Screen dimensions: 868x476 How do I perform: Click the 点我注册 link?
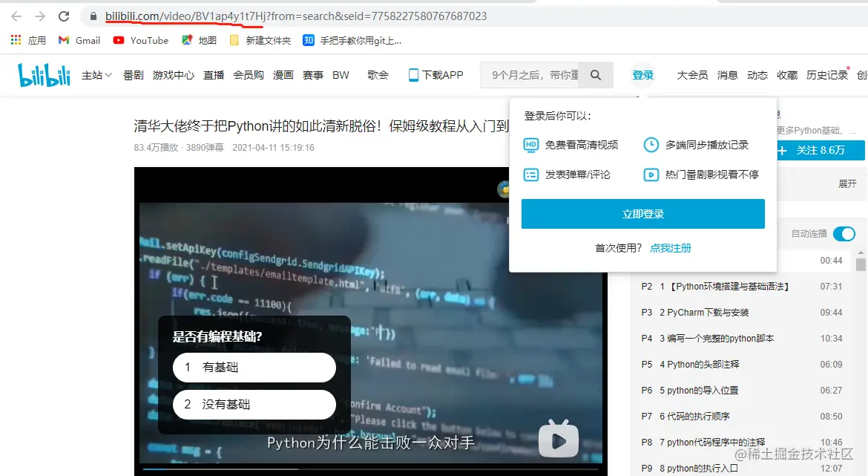671,248
